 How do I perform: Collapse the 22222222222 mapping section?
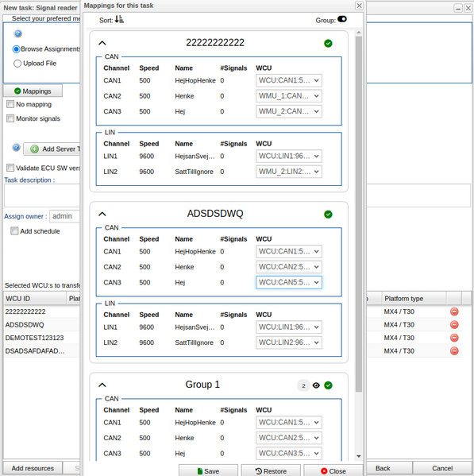point(102,43)
